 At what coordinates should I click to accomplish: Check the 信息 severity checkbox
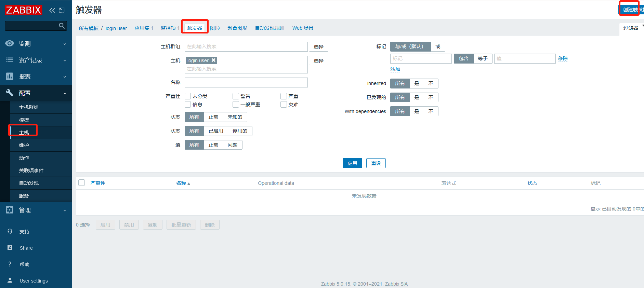tap(188, 104)
